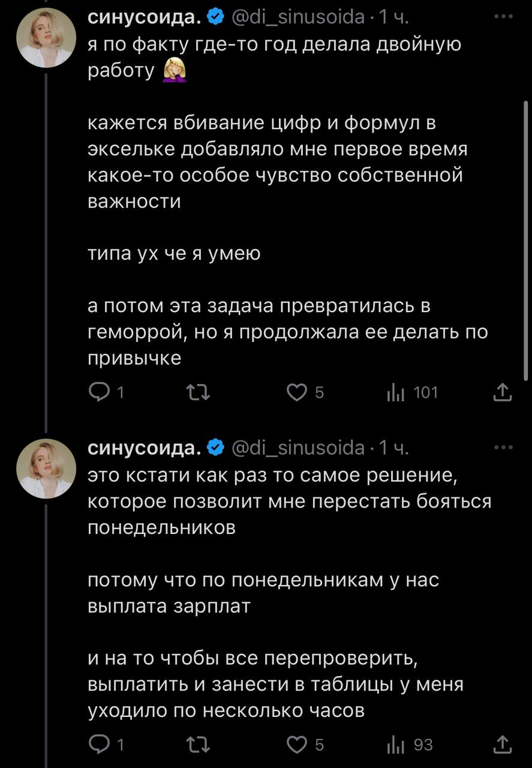Open @di_sinusoida handle on the second tweet
Image resolution: width=532 pixels, height=768 pixels.
point(297,448)
